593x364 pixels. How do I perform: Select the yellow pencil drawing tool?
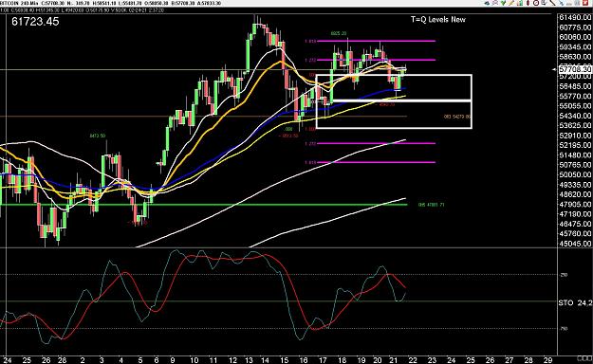[x=511, y=3]
